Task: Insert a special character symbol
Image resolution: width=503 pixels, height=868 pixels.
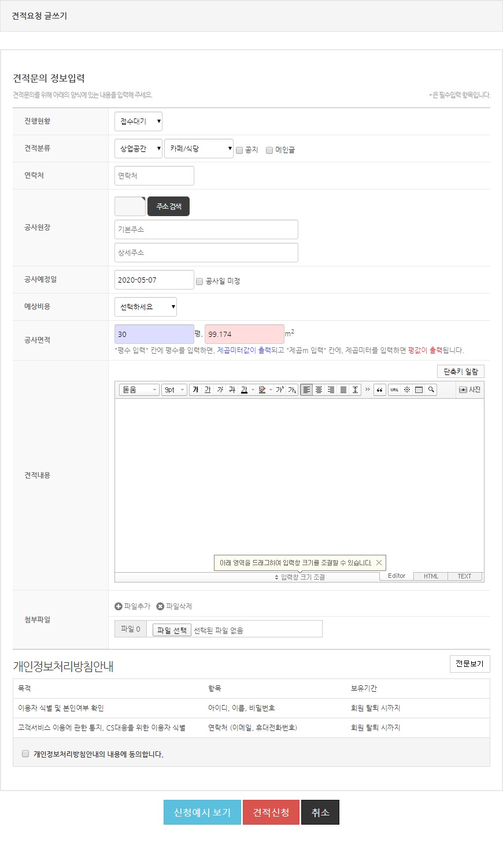Action: point(406,390)
